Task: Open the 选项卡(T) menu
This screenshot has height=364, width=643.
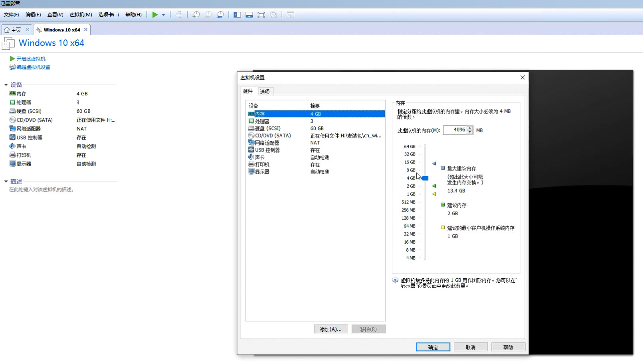Action: click(109, 15)
